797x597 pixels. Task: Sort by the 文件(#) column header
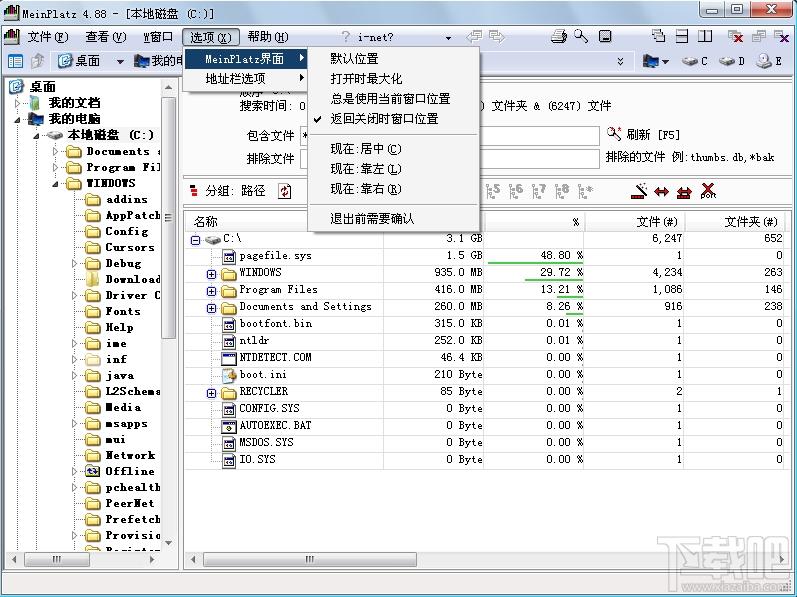(634, 222)
